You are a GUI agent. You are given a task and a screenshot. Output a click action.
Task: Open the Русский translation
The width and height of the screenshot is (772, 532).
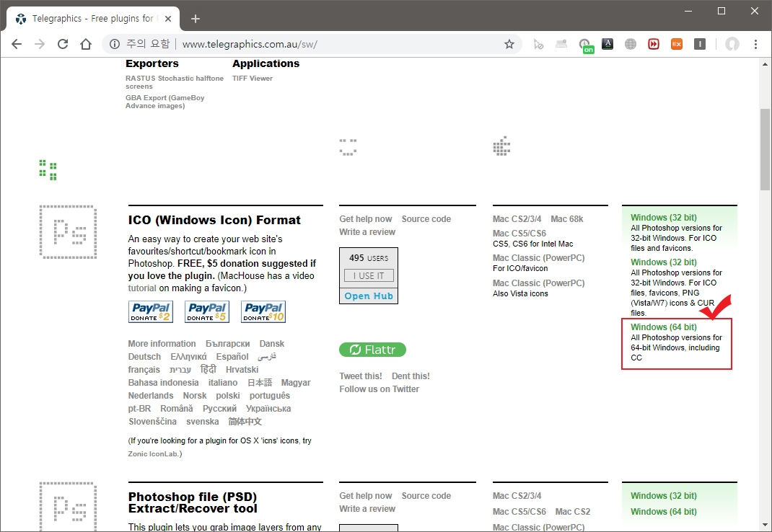(219, 409)
